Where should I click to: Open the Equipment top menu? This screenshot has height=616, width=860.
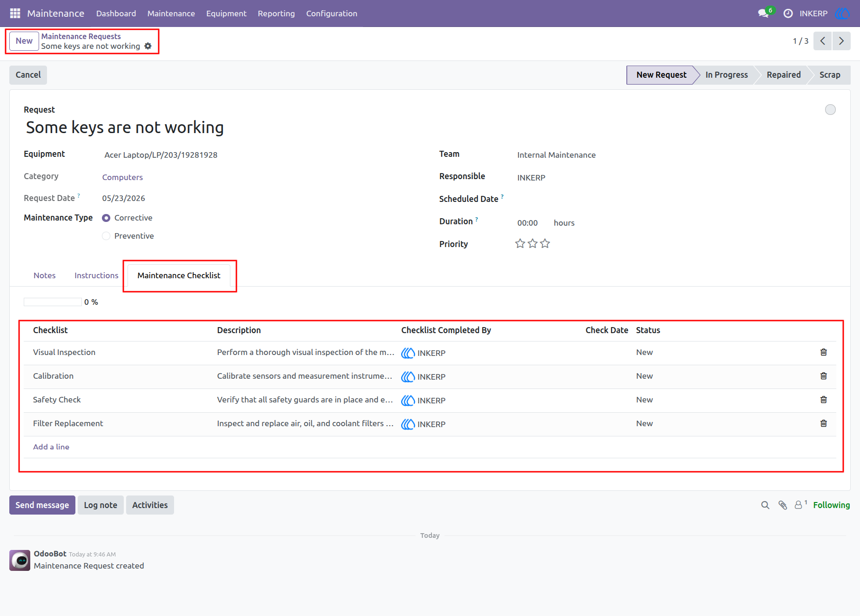[226, 13]
